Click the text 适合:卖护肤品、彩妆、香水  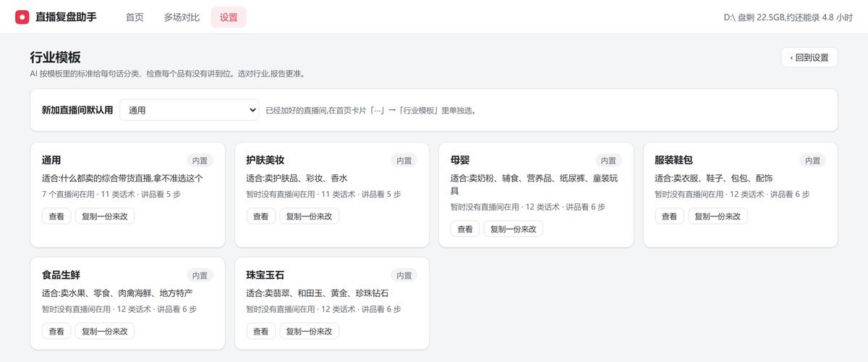tap(297, 178)
